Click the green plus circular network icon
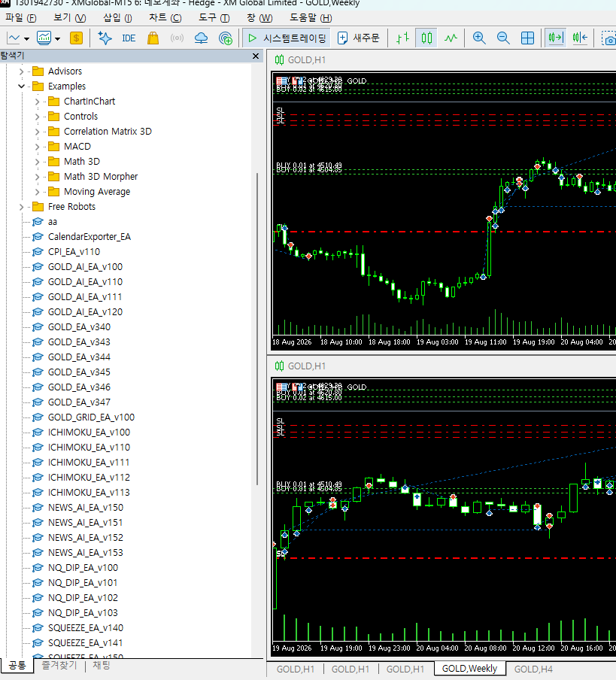Image resolution: width=616 pixels, height=680 pixels. [x=226, y=38]
